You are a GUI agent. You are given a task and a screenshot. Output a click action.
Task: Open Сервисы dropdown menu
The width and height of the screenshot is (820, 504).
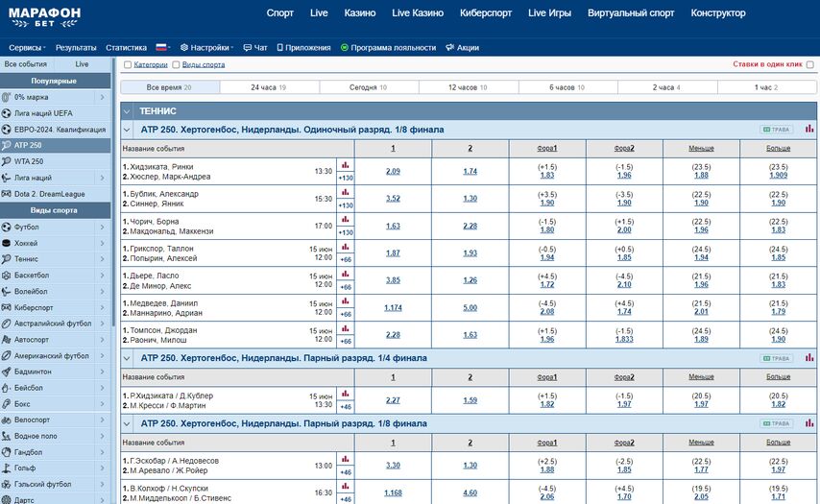pos(27,48)
